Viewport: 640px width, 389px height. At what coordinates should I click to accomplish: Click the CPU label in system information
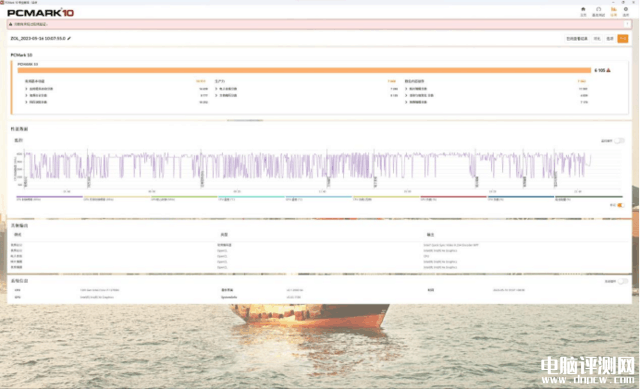coord(17,290)
